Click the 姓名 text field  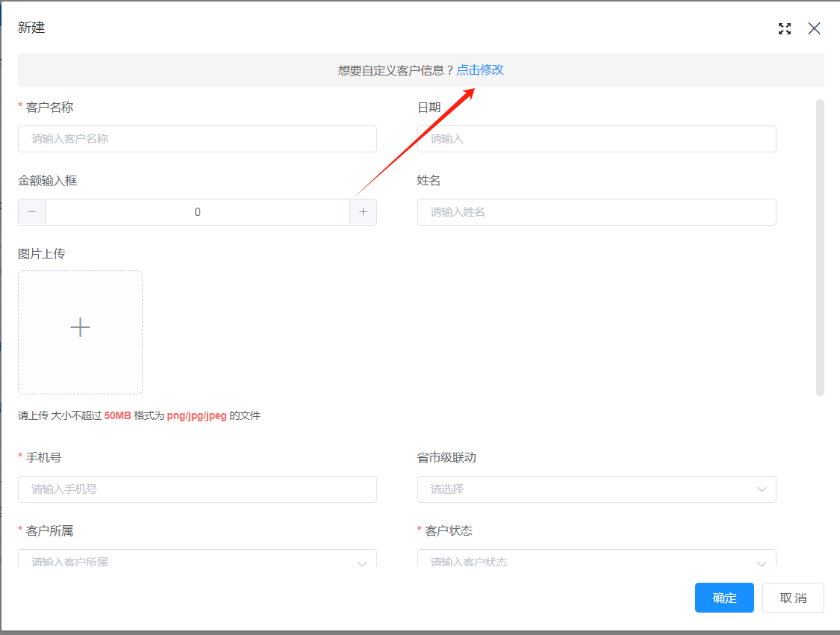click(596, 212)
